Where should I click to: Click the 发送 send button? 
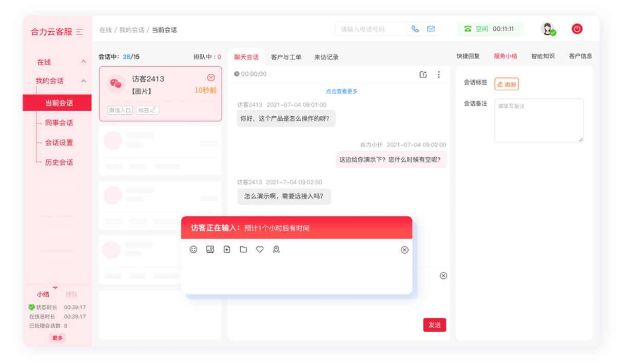pos(435,325)
